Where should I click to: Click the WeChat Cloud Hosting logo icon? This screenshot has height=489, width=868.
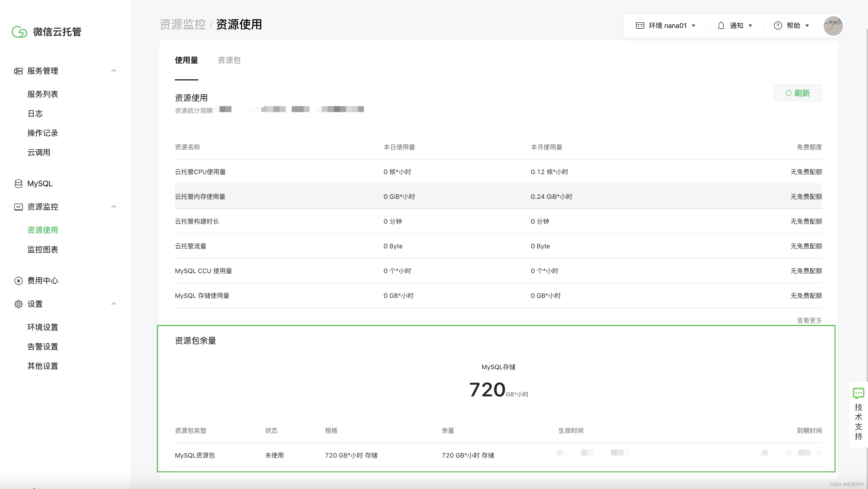click(x=19, y=32)
